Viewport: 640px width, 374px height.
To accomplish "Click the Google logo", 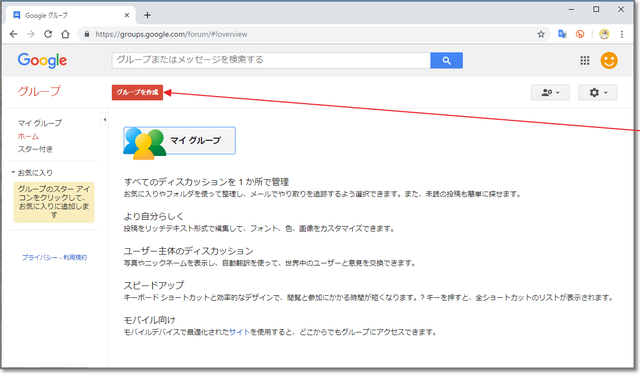I will pyautogui.click(x=42, y=60).
